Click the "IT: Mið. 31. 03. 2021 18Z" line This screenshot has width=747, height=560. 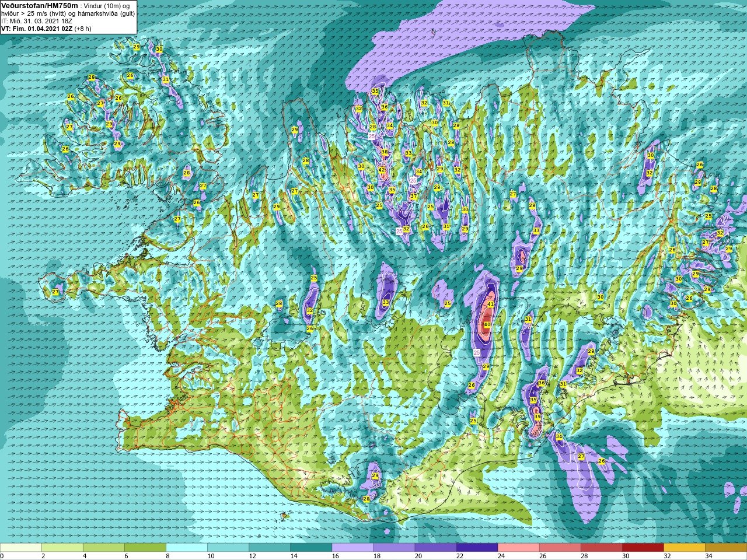[x=37, y=21]
